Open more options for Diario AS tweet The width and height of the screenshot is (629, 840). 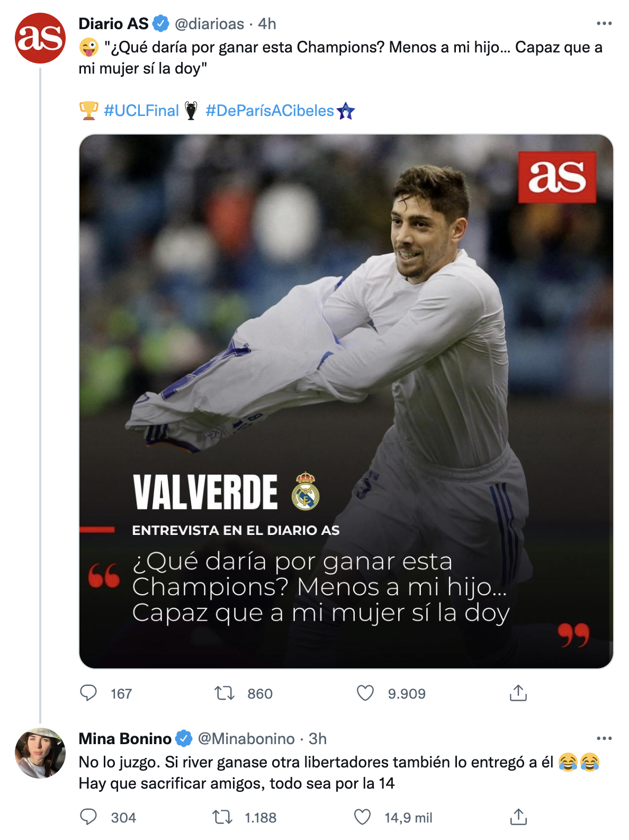click(x=604, y=24)
